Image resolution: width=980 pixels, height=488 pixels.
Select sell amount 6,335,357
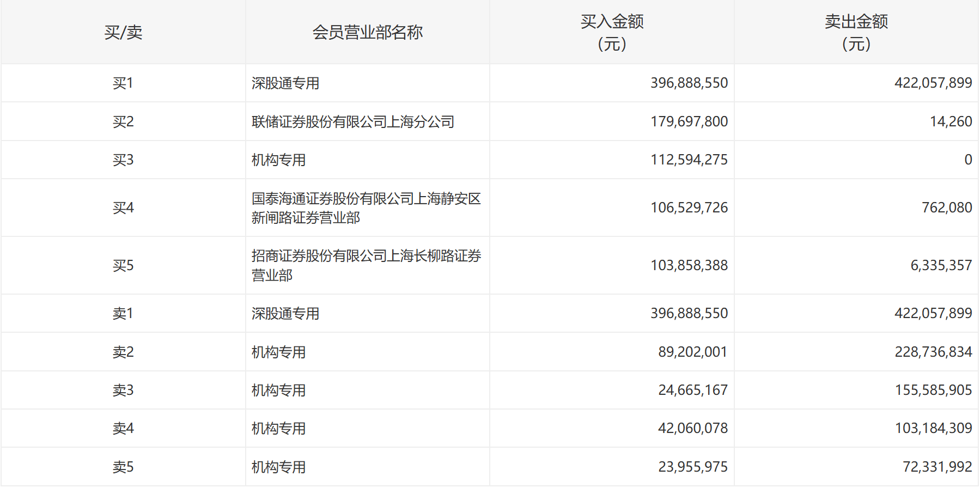coord(941,265)
